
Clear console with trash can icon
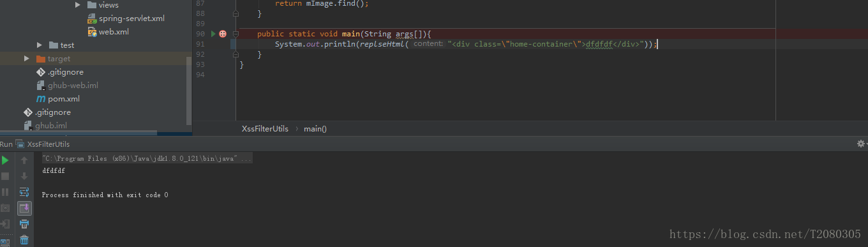pos(24,240)
